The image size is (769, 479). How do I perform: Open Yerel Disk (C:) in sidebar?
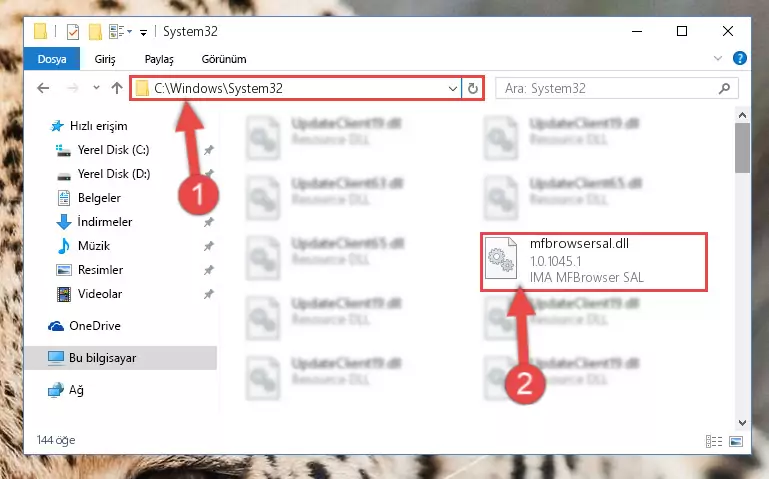pos(113,150)
